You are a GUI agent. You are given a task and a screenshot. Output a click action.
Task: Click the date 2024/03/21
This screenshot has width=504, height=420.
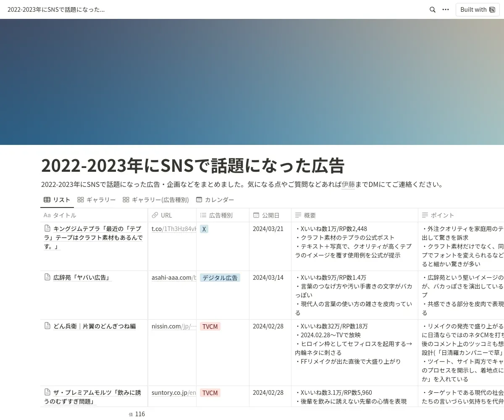click(x=268, y=229)
